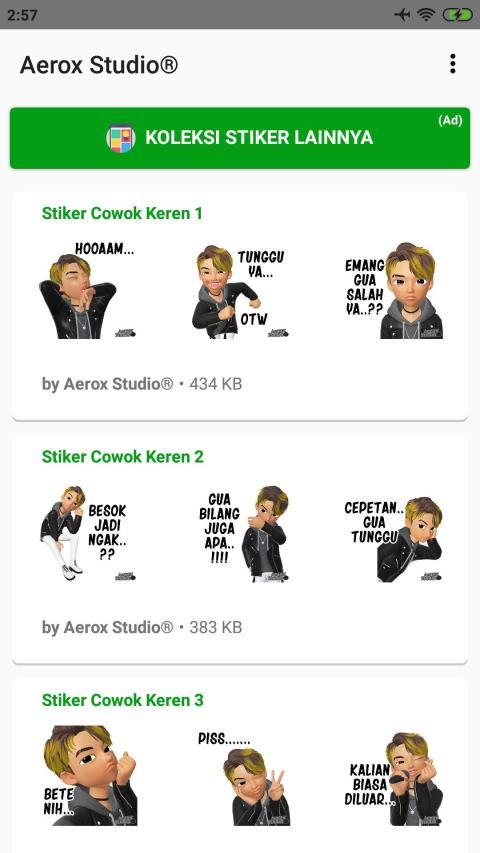Click the colorful collection icon in banner
The width and height of the screenshot is (480, 853).
[x=121, y=138]
